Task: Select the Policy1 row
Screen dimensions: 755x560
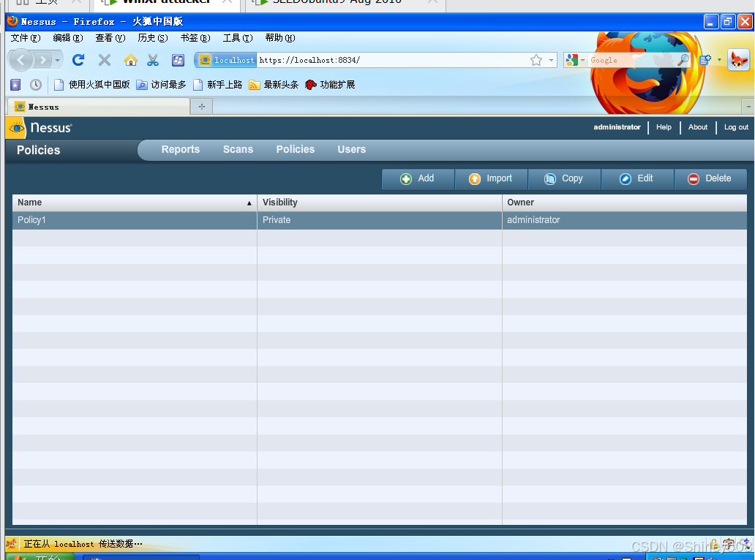Action: (380, 220)
